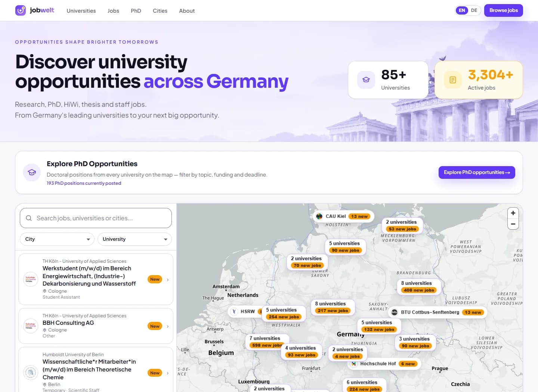538x392 pixels.
Task: Open the Wissenschaftliche*r Mitarbeiter*in Theoretische Chemie listing
Action: pyautogui.click(x=96, y=370)
